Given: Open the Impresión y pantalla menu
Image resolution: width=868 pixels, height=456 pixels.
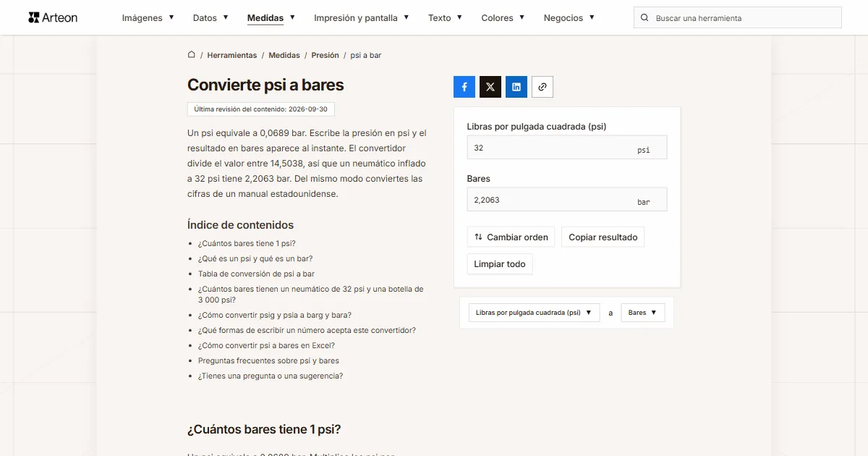Looking at the screenshot, I should pos(362,18).
